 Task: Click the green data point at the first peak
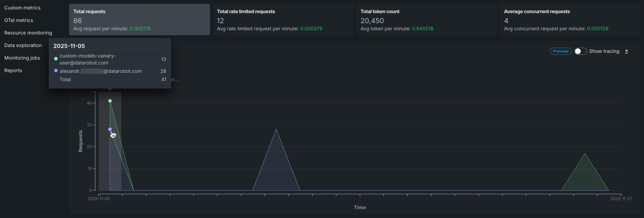(x=110, y=101)
